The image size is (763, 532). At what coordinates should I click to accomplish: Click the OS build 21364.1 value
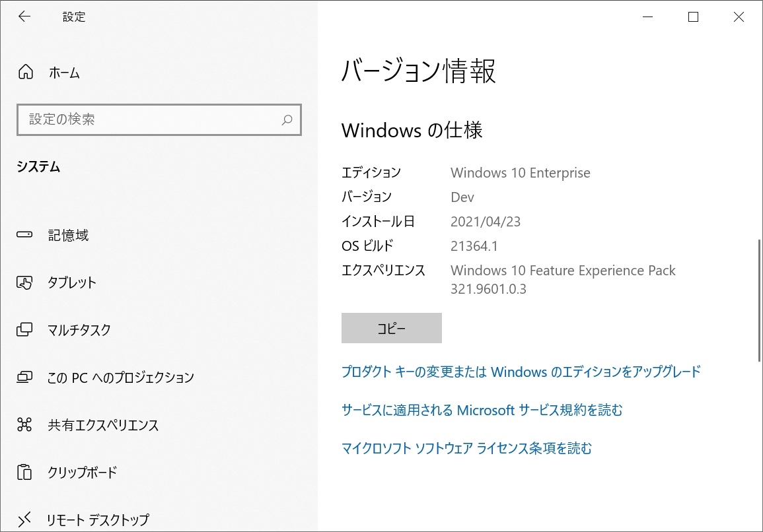[474, 246]
